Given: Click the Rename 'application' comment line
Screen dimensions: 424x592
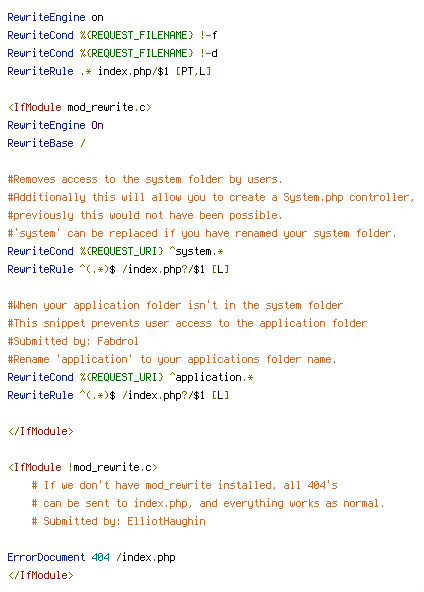Looking at the screenshot, I should (172, 359).
